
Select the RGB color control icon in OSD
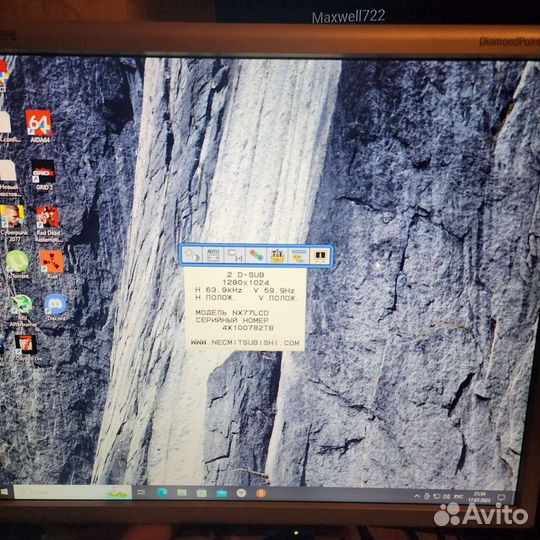click(x=256, y=256)
